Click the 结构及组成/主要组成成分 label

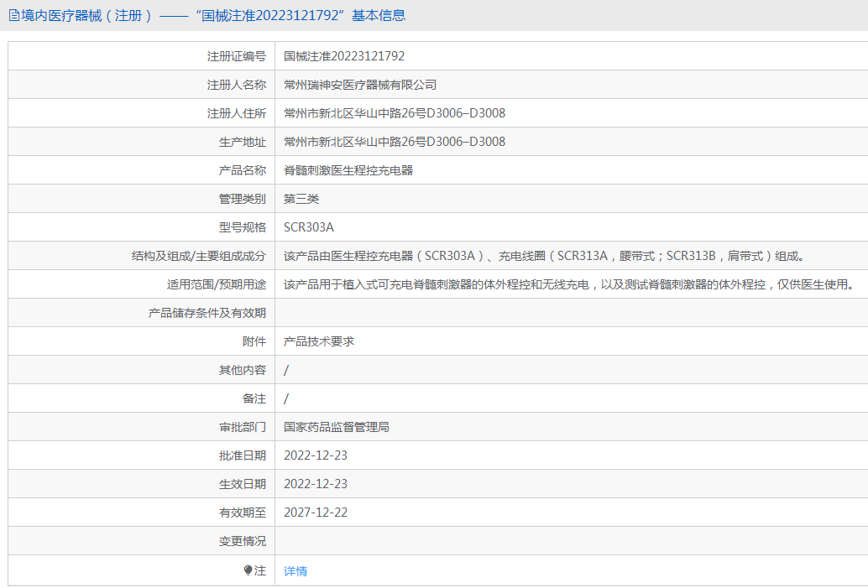[199, 256]
